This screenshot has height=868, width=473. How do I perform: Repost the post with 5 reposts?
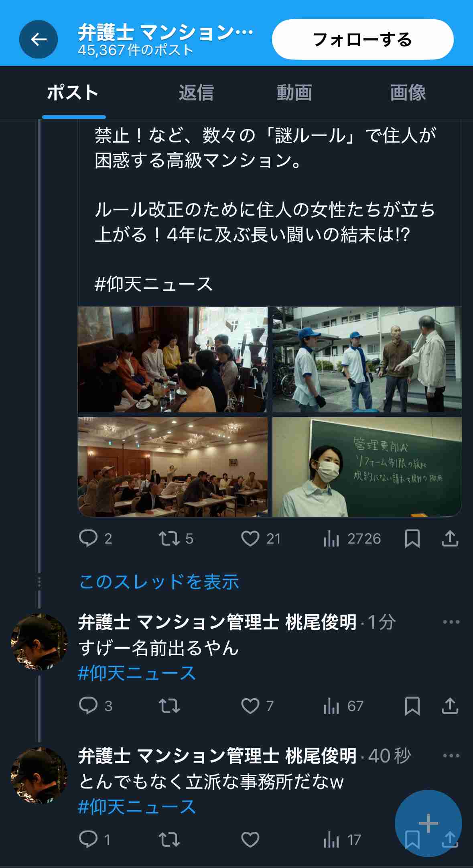click(x=176, y=538)
